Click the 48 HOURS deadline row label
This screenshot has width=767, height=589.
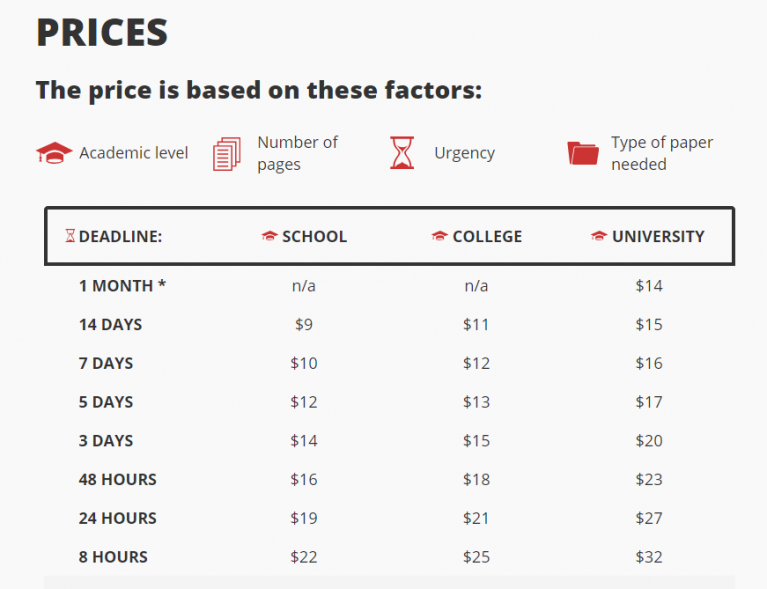click(x=118, y=479)
